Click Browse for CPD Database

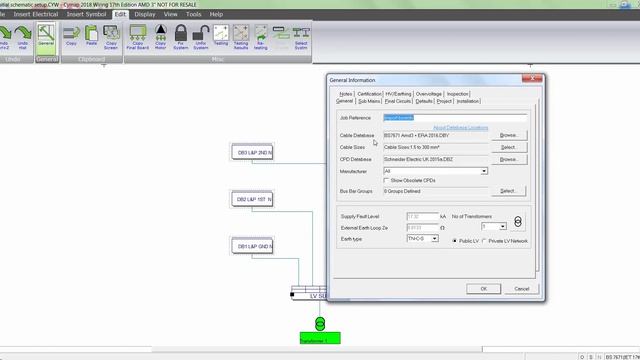509,160
